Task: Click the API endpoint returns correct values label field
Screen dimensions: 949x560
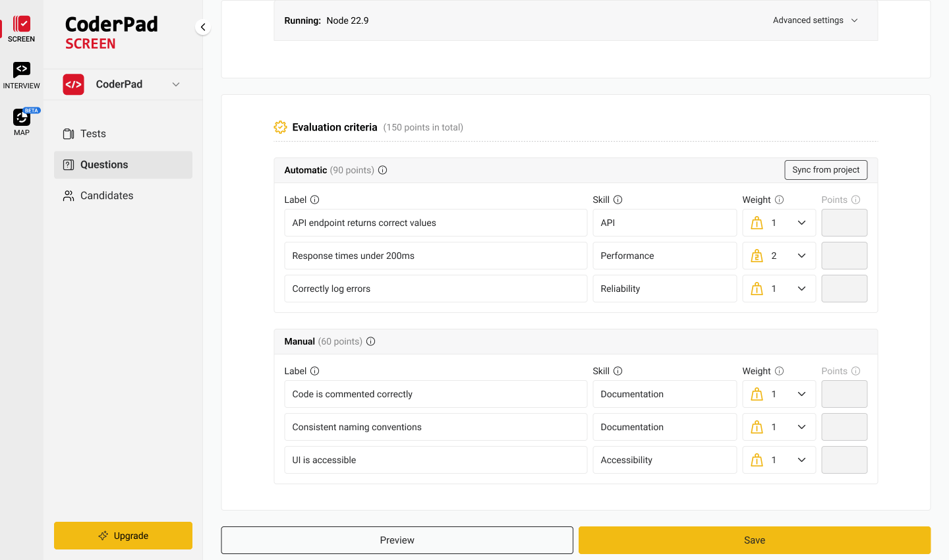Action: 436,223
